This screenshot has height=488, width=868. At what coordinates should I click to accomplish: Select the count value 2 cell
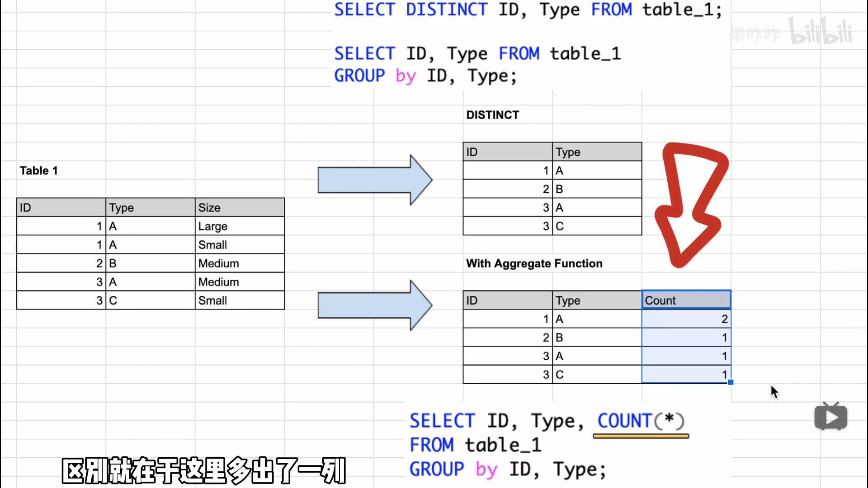pyautogui.click(x=686, y=319)
